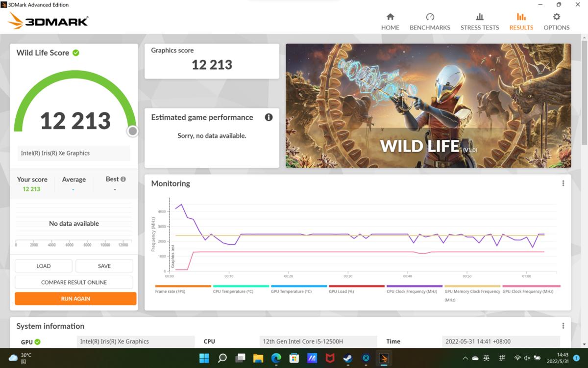The image size is (588, 368).
Task: Open Stress Tests section
Action: pyautogui.click(x=479, y=22)
